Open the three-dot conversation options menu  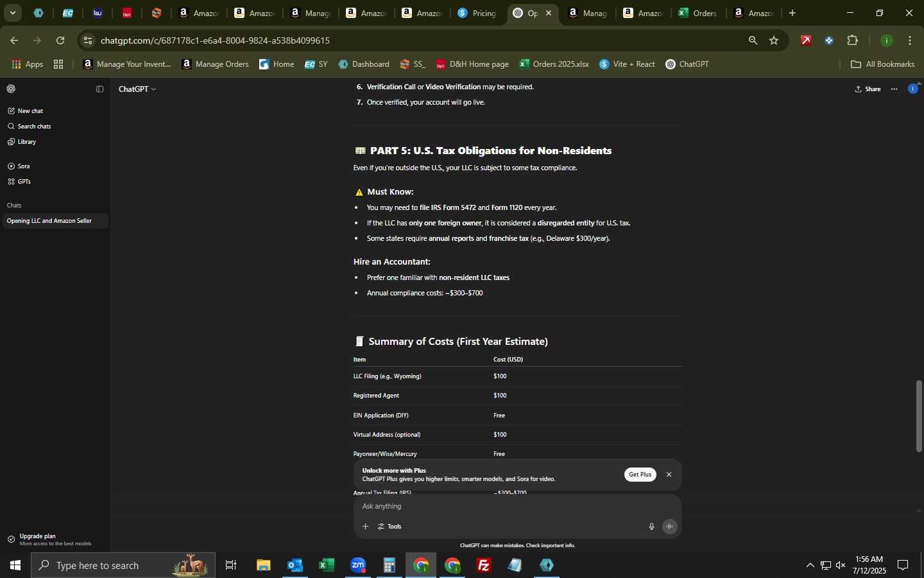click(894, 89)
